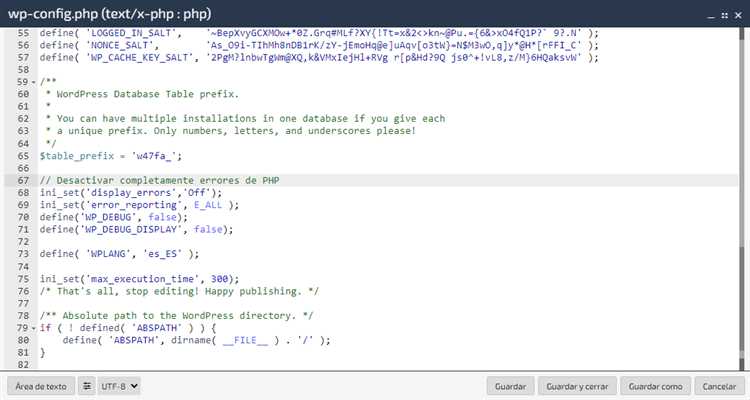This screenshot has width=750, height=400.
Task: Click 'WP_CACHE_KEY_SALT' on line 57
Action: tap(142, 57)
